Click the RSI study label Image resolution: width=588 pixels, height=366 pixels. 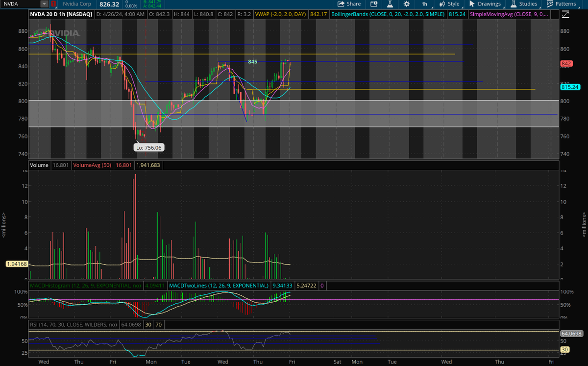pyautogui.click(x=73, y=324)
